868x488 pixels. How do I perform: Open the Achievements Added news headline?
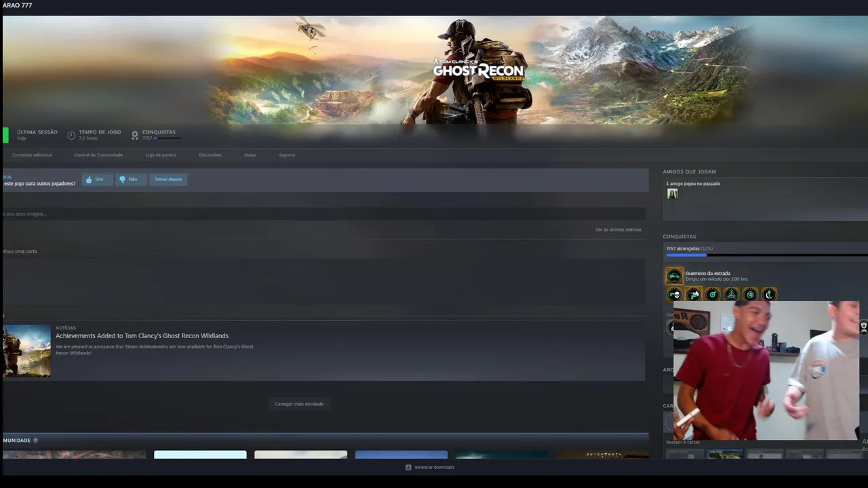point(142,335)
